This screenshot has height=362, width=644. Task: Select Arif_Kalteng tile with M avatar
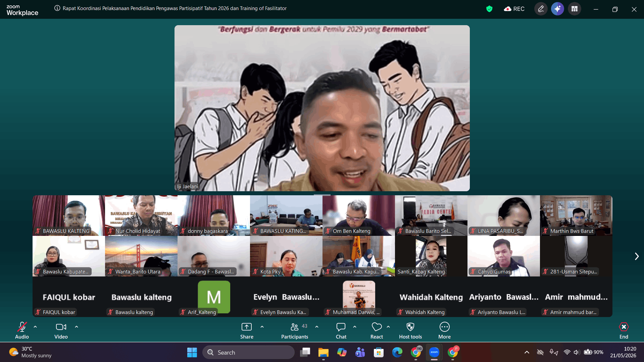pos(214,297)
